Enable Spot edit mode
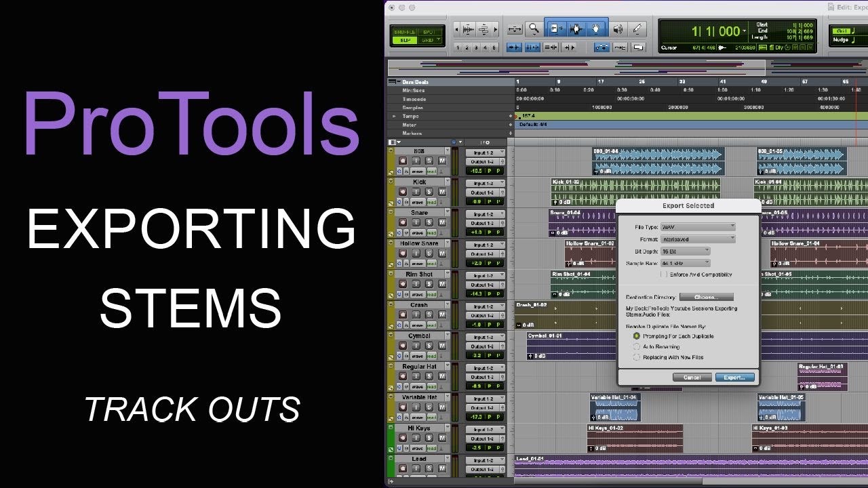 [x=429, y=32]
